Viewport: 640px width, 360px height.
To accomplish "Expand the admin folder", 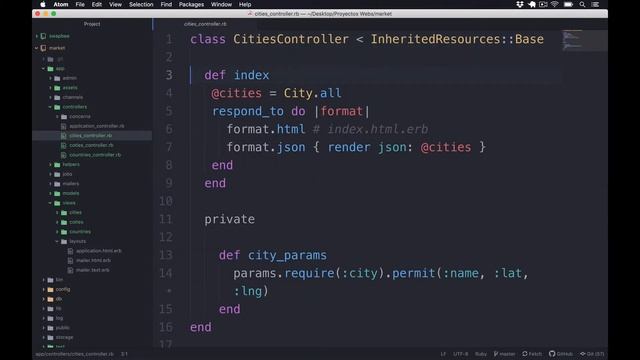I will [51, 78].
